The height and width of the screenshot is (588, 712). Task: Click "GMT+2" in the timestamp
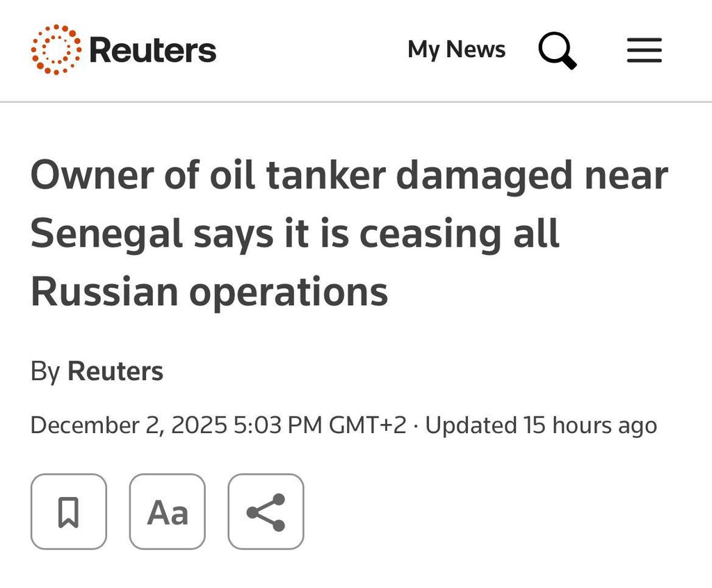(367, 425)
